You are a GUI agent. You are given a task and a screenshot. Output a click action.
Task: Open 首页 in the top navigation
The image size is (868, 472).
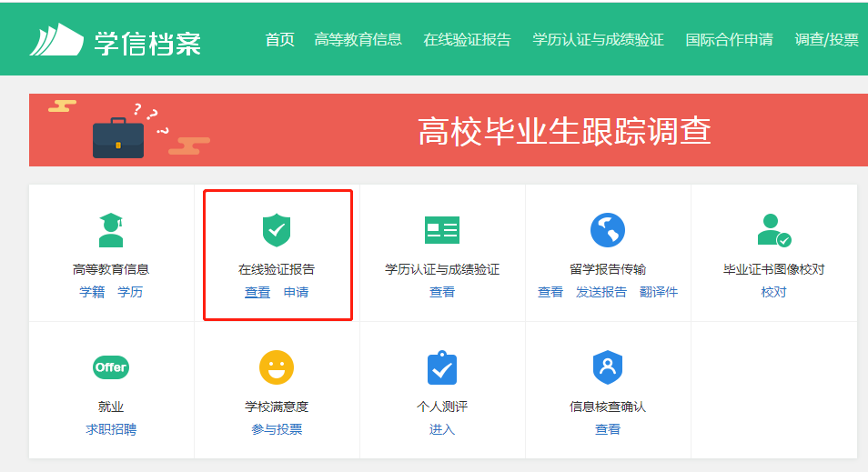[x=279, y=40]
